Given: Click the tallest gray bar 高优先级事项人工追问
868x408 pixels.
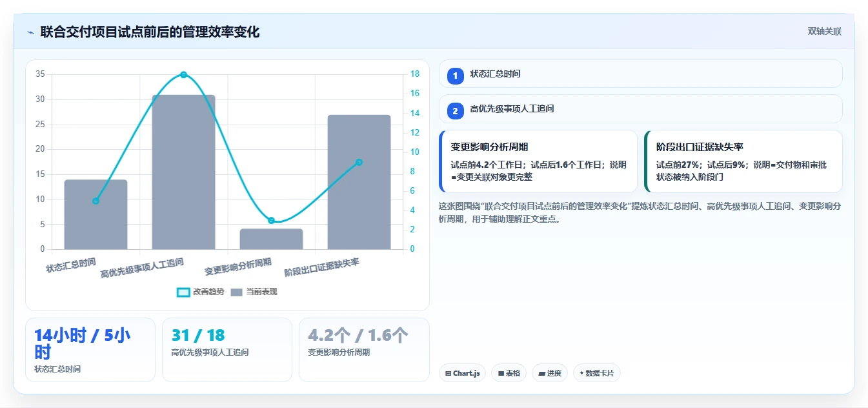Looking at the screenshot, I should 183,172.
